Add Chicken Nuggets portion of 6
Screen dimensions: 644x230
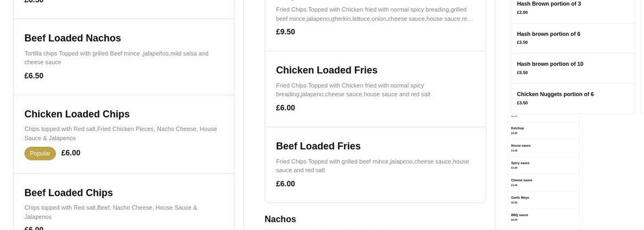(x=555, y=94)
